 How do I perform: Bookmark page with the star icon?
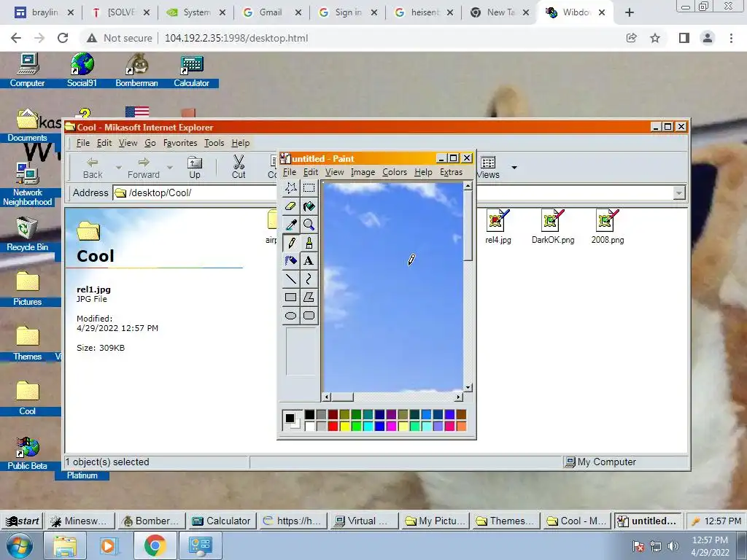655,38
